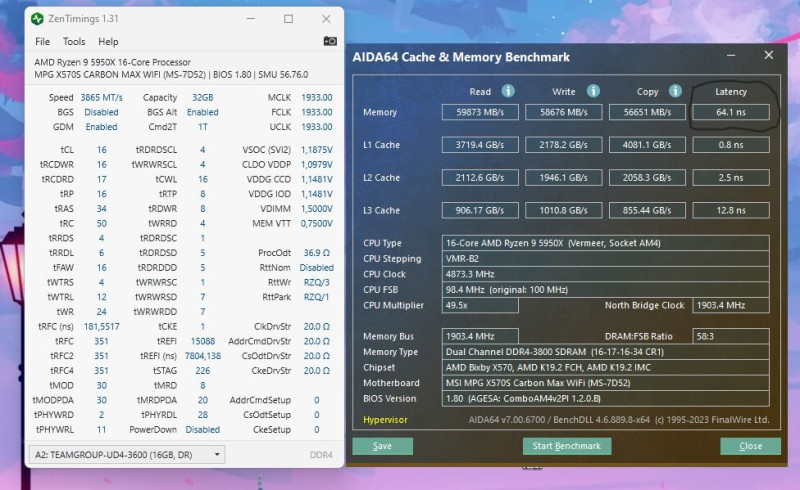The image size is (800, 490).
Task: Click the L2 Cache Read 2112.6 GB/s field
Action: tap(480, 178)
